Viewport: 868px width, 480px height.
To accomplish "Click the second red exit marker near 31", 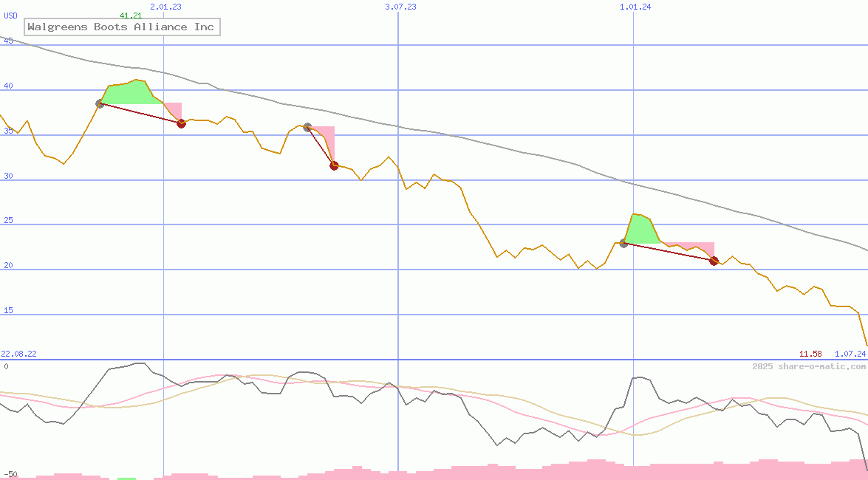I will coord(334,165).
